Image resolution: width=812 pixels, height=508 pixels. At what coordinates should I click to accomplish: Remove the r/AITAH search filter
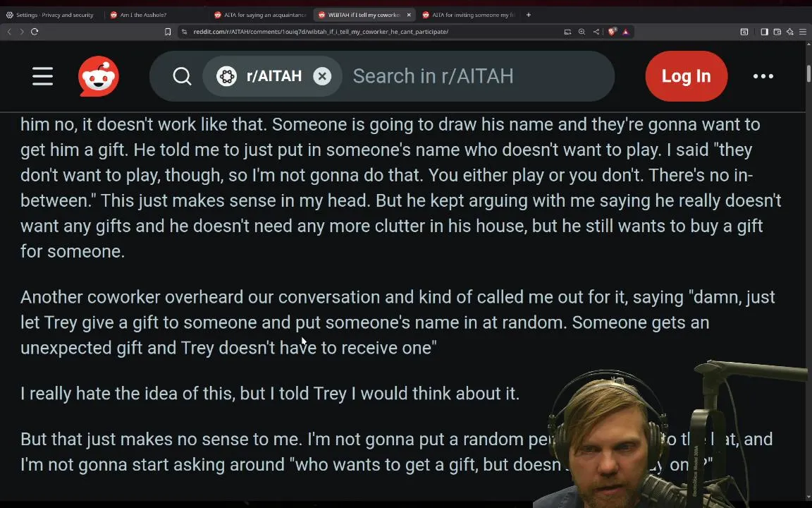(x=322, y=76)
